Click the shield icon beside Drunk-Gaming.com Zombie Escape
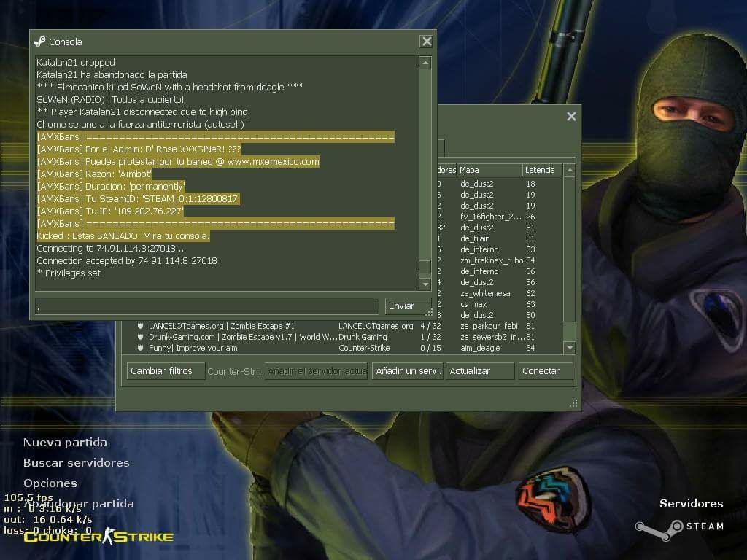The image size is (747, 560). tap(140, 337)
